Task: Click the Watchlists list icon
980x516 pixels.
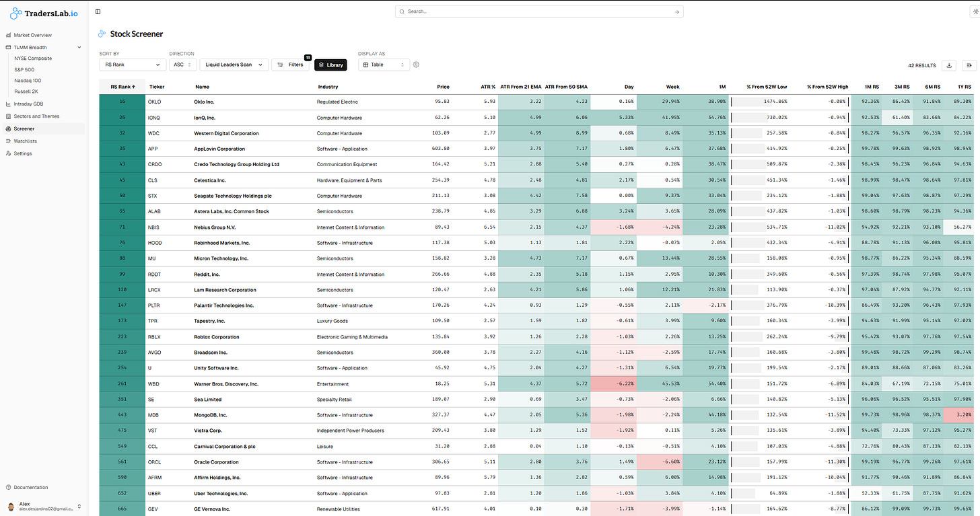Action: point(8,141)
